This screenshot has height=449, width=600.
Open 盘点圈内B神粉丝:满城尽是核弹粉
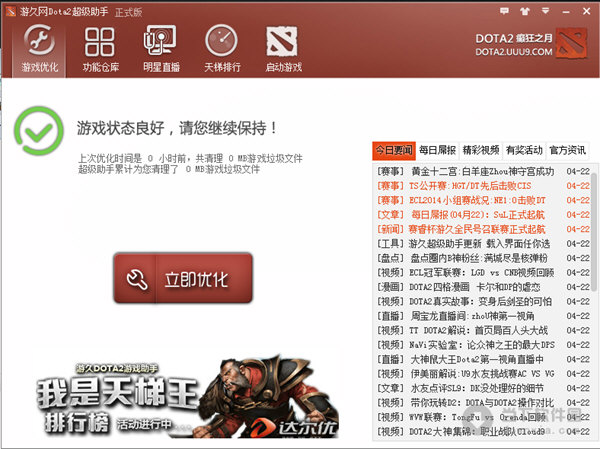point(479,258)
